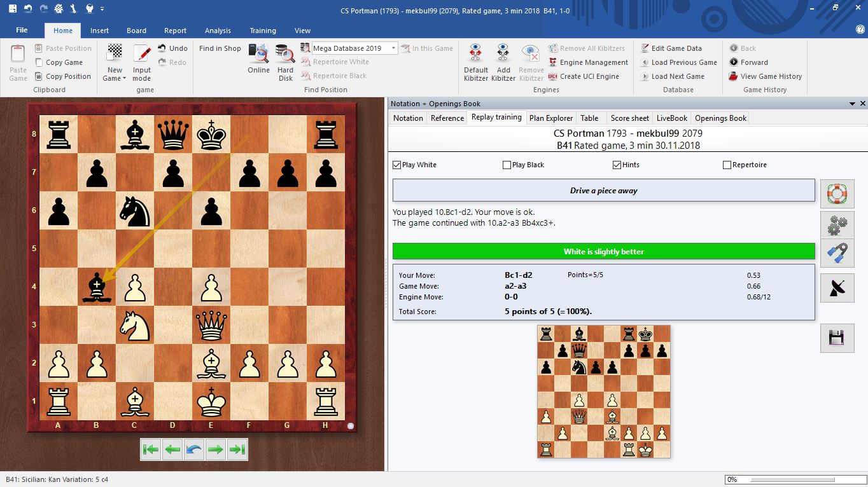The image size is (868, 487).
Task: Uncheck the Play White checkbox
Action: pos(397,164)
